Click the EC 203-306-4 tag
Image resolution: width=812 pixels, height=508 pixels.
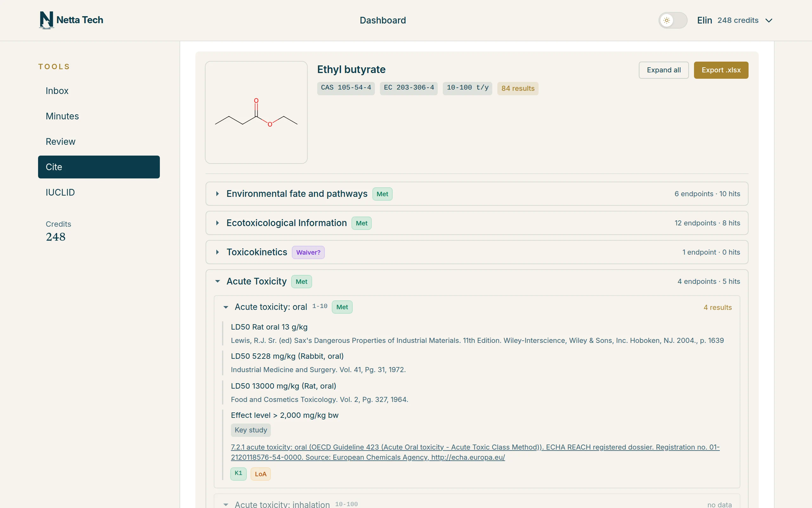point(408,88)
